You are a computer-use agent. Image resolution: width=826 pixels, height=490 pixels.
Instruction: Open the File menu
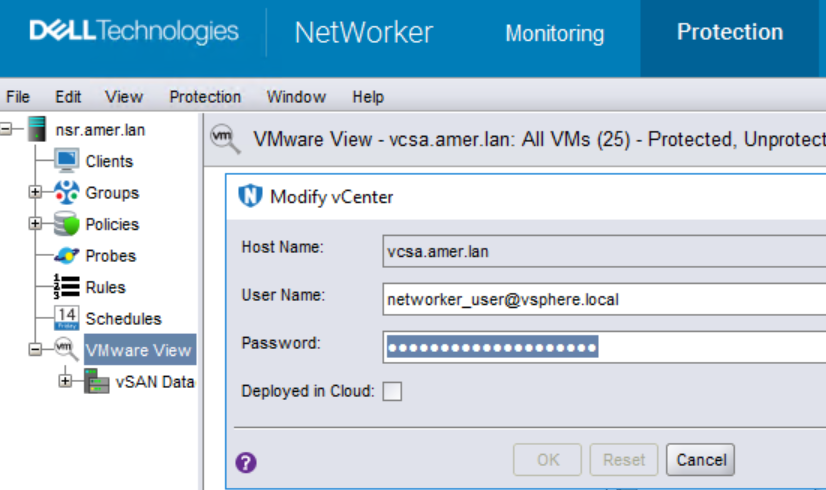coord(18,97)
